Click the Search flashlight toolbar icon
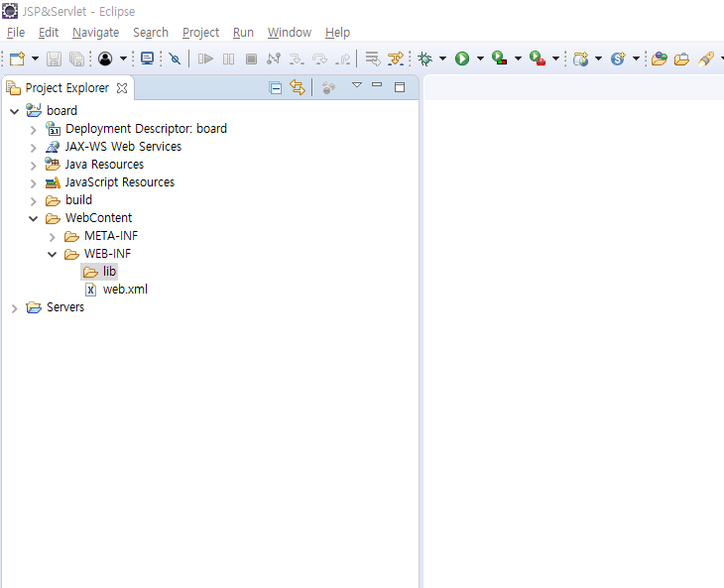 click(706, 59)
